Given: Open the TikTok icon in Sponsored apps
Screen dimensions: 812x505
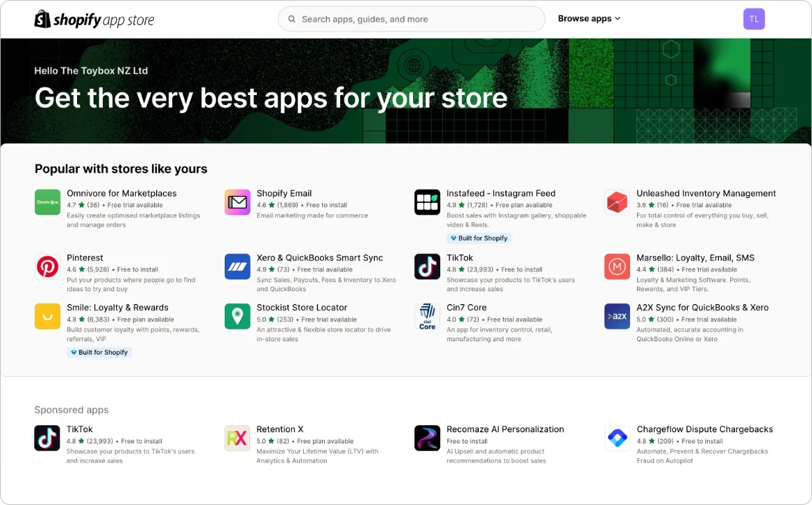Looking at the screenshot, I should 47,439.
